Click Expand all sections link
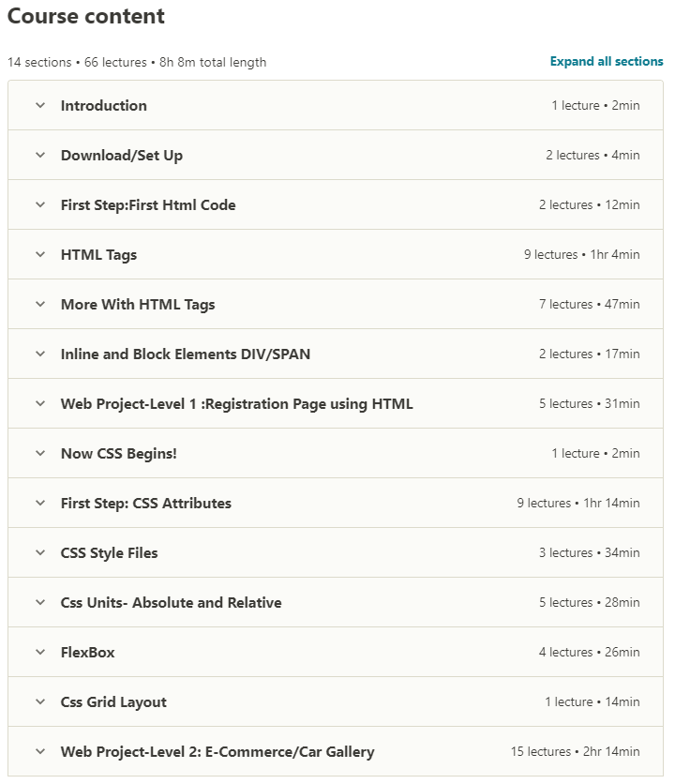This screenshot has width=675, height=784. [x=607, y=62]
